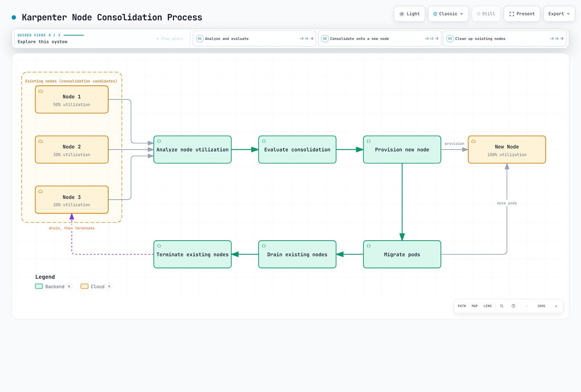Click 'Existing nodes (consolidation candidates)' group label
The height and width of the screenshot is (392, 581).
point(71,81)
